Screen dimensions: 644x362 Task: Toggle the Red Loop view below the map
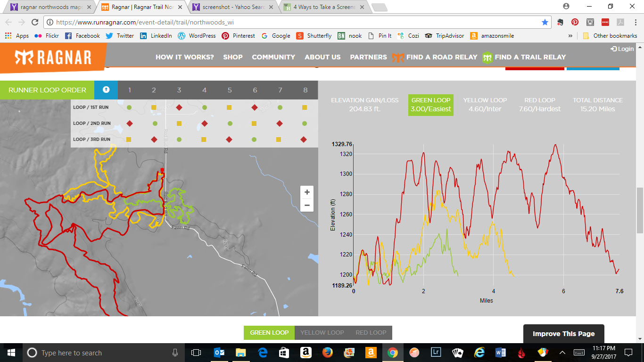[x=371, y=333]
